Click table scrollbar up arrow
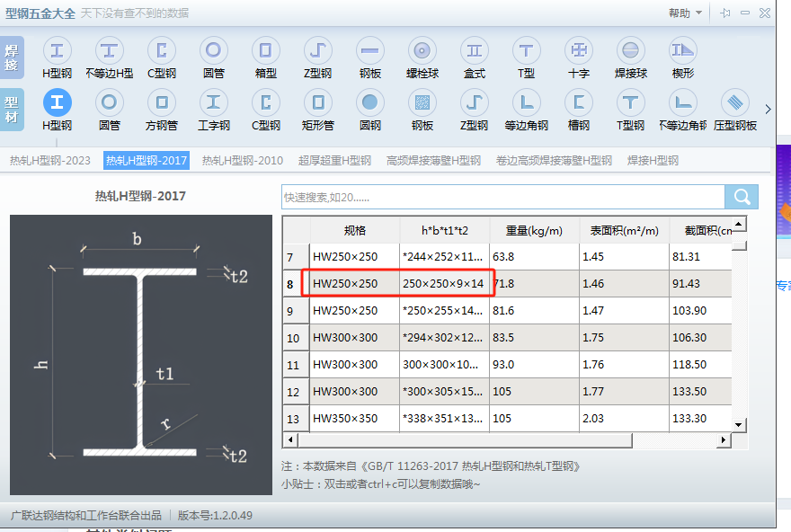 (739, 224)
